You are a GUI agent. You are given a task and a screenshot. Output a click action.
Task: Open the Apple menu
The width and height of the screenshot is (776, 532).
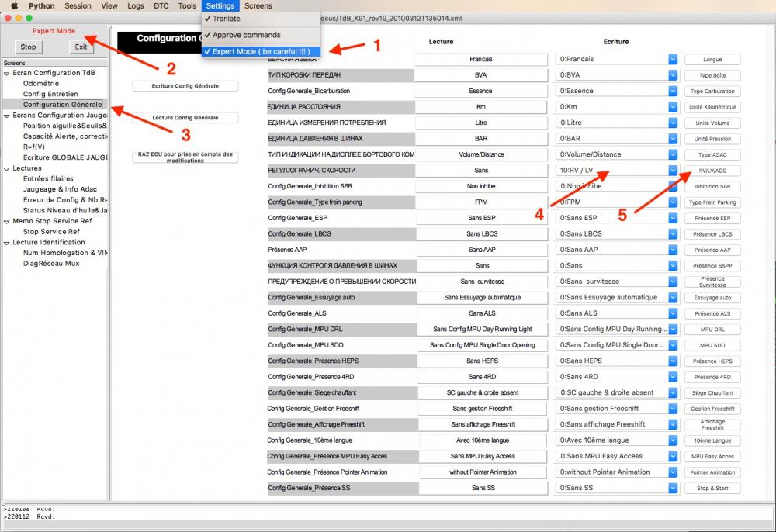(x=14, y=6)
